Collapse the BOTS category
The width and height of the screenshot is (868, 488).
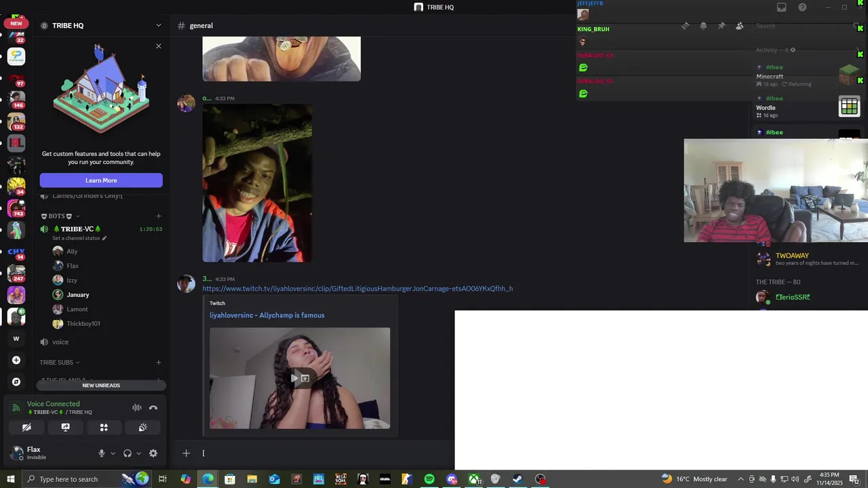(60, 216)
